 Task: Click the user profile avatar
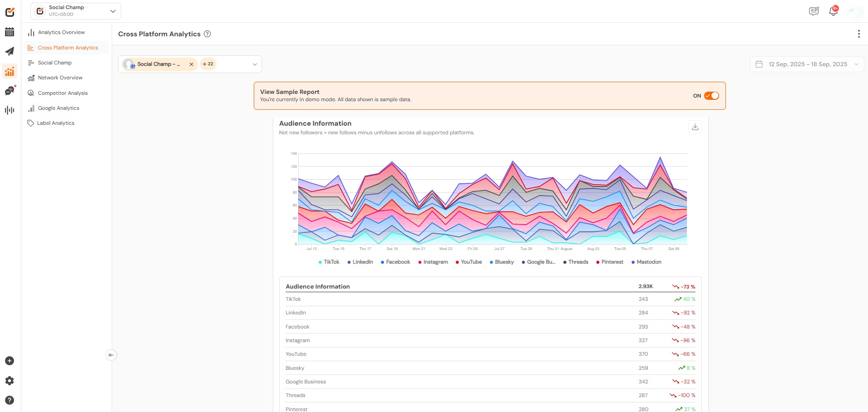854,11
